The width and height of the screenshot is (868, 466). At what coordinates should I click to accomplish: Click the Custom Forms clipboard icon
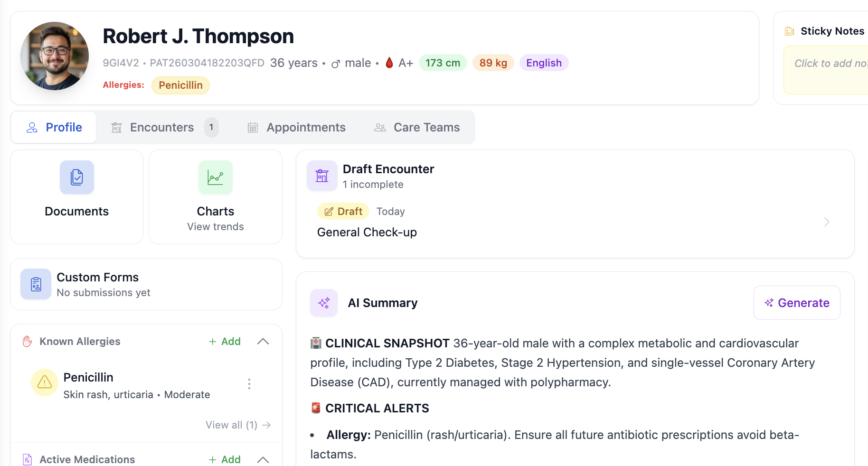pyautogui.click(x=36, y=284)
